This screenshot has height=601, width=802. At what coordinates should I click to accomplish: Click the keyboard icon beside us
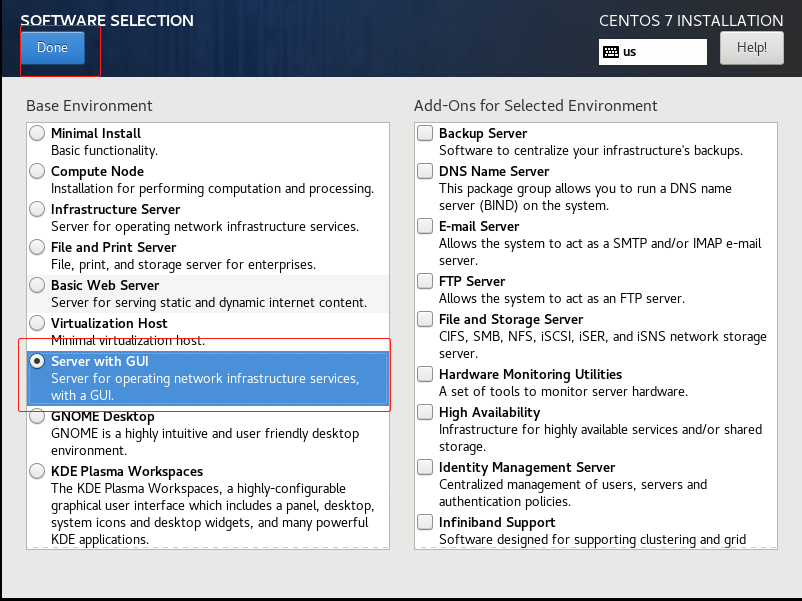[x=611, y=52]
